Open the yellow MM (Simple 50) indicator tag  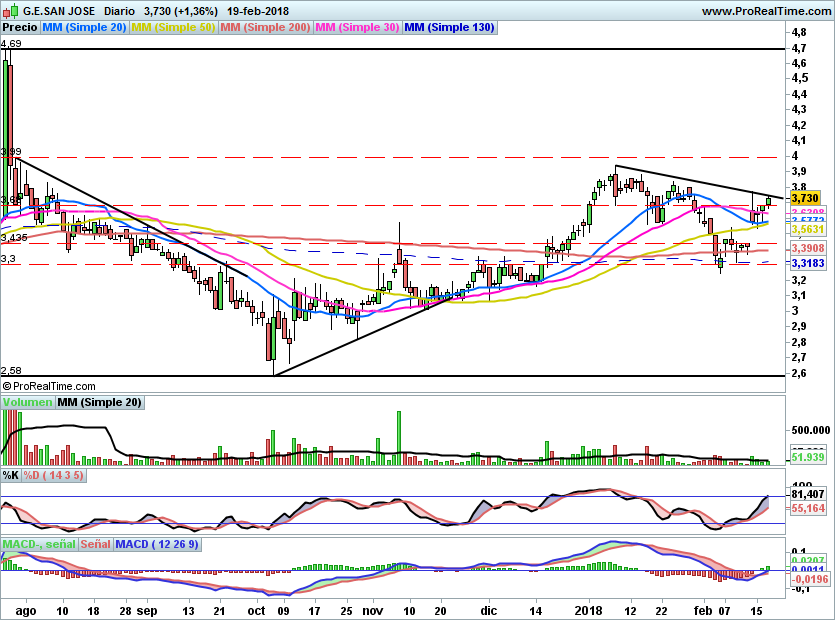point(174,28)
